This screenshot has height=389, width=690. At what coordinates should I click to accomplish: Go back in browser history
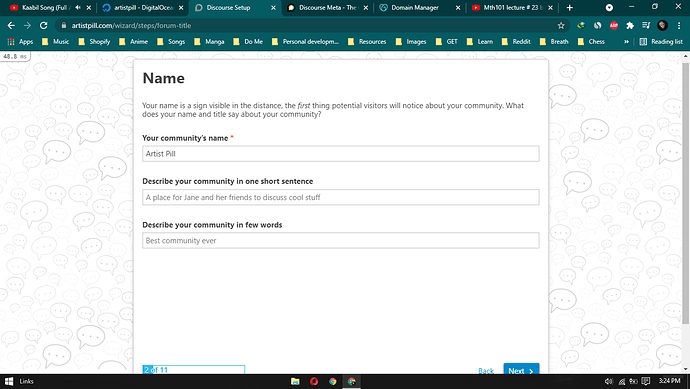point(11,26)
